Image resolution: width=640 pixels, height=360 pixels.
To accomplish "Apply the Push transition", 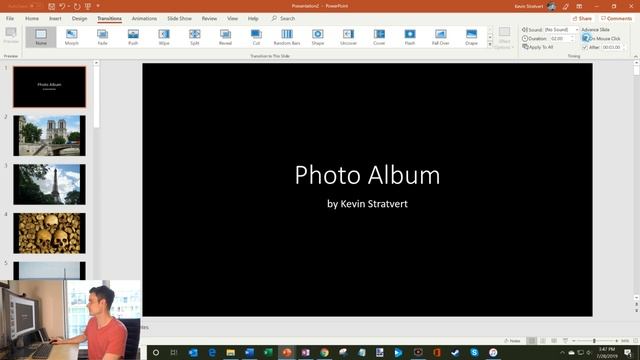I will tap(133, 37).
